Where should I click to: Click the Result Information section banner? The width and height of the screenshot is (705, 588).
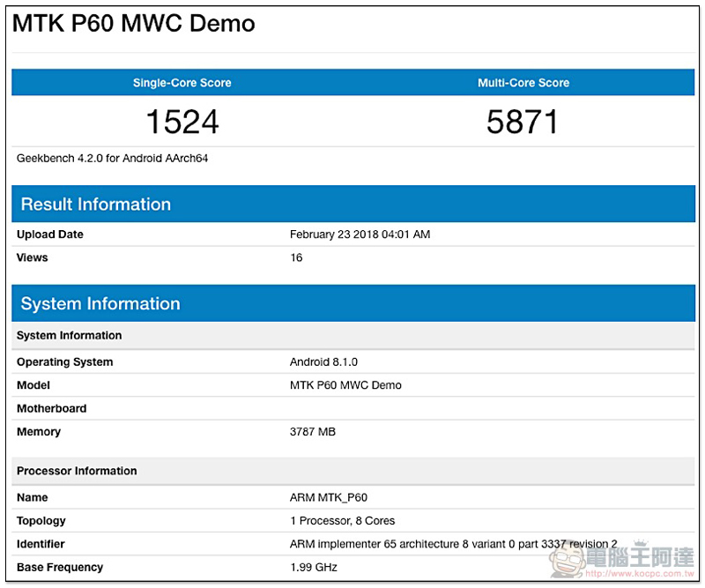[x=352, y=205]
